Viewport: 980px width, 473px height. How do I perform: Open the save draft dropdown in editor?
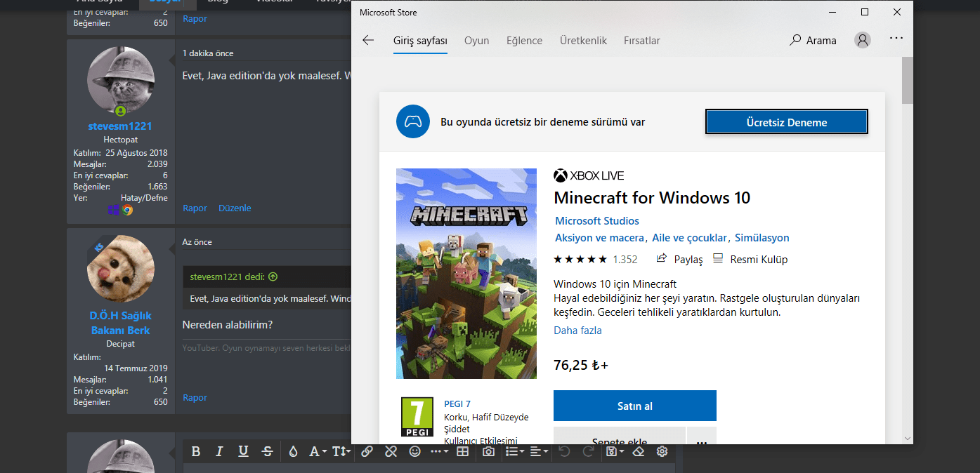pos(614,451)
